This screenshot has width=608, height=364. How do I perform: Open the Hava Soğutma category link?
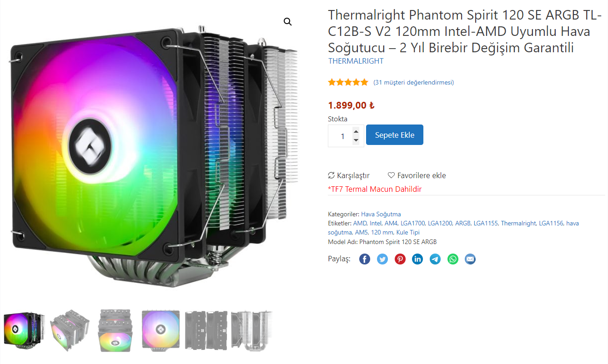pyautogui.click(x=381, y=214)
